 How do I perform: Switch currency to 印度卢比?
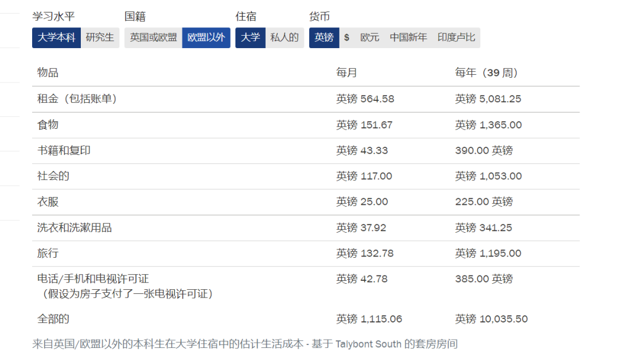pyautogui.click(x=457, y=37)
